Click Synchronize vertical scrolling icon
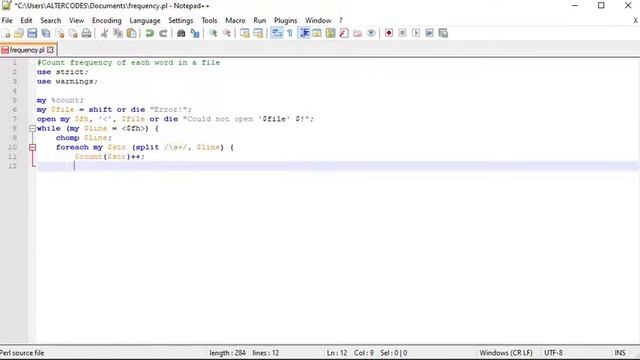 (244, 33)
